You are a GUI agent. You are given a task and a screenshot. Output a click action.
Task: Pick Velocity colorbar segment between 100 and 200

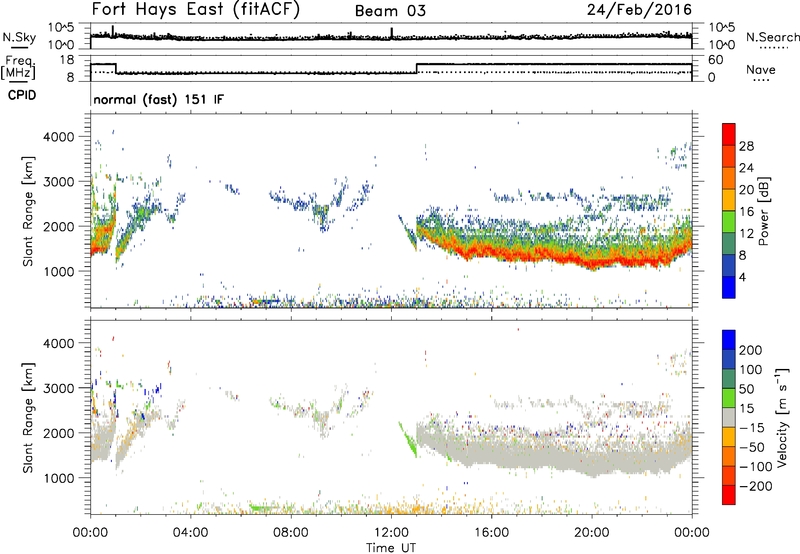click(x=729, y=359)
